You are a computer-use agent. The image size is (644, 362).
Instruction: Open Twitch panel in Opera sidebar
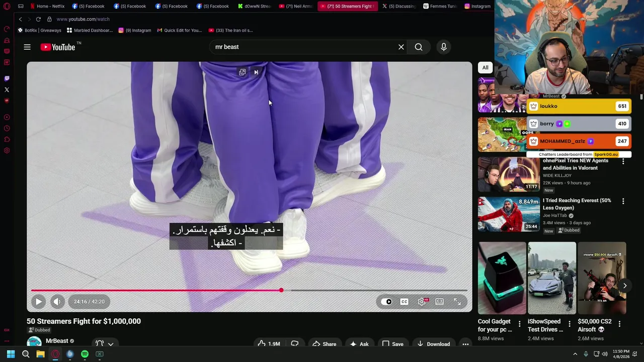pyautogui.click(x=7, y=78)
